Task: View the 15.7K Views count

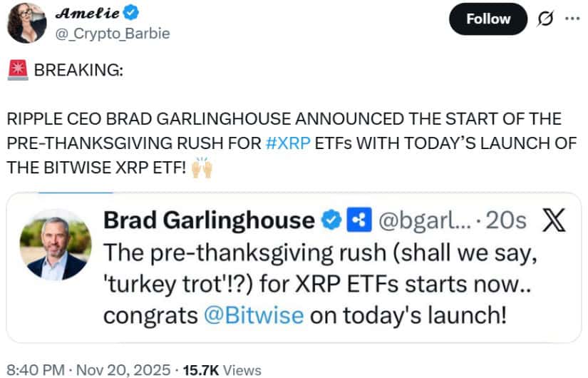Action: click(222, 369)
